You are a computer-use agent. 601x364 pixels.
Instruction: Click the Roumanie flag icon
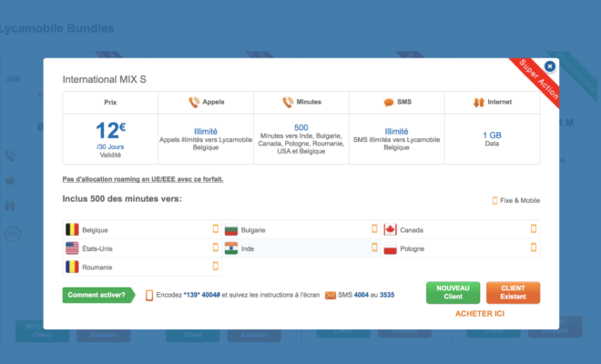coord(72,267)
